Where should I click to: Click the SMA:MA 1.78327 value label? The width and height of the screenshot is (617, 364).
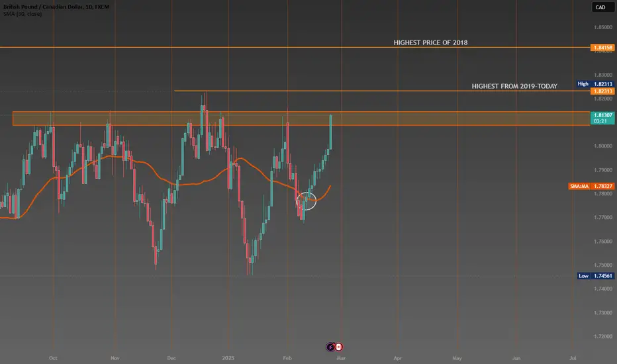591,186
